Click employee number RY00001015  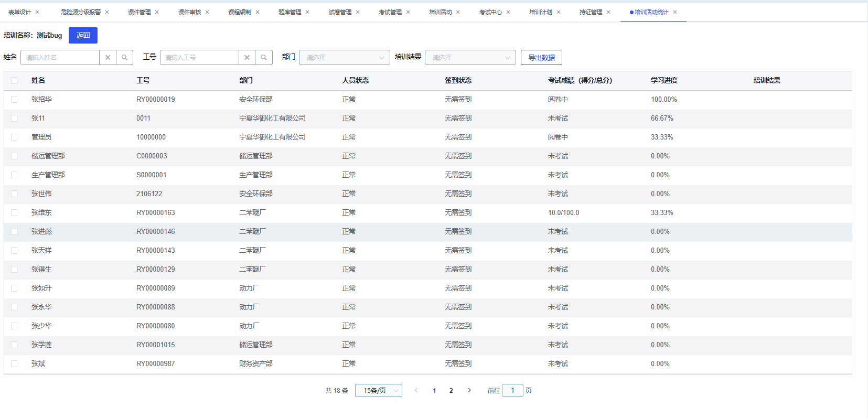pos(156,345)
